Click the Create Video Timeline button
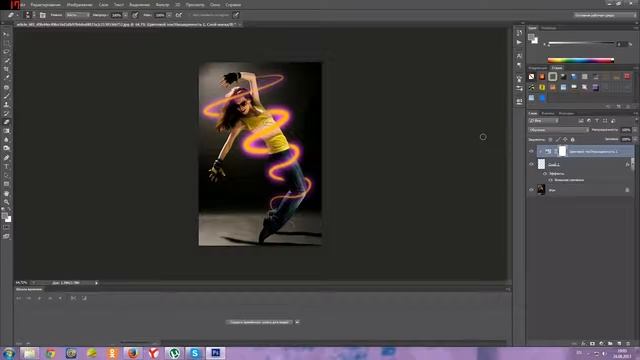 tap(259, 322)
